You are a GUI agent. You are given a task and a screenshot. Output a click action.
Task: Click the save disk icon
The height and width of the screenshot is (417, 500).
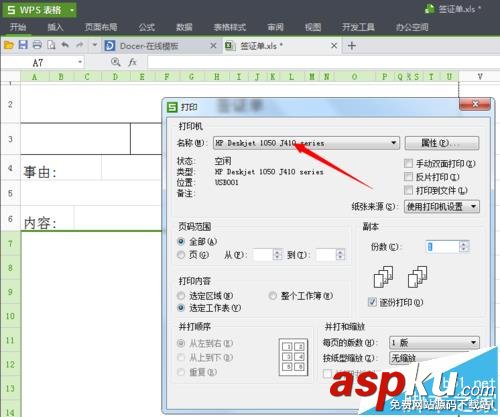click(x=23, y=45)
